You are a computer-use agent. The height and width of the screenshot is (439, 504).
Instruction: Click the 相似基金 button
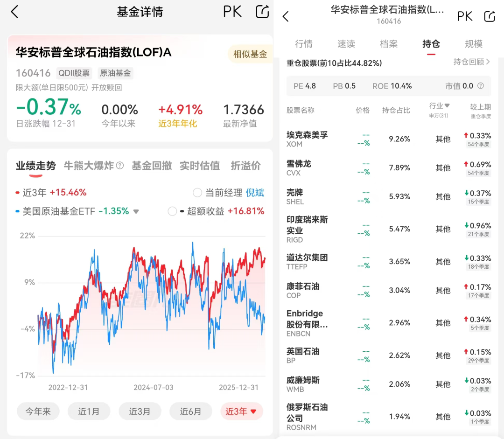[250, 54]
